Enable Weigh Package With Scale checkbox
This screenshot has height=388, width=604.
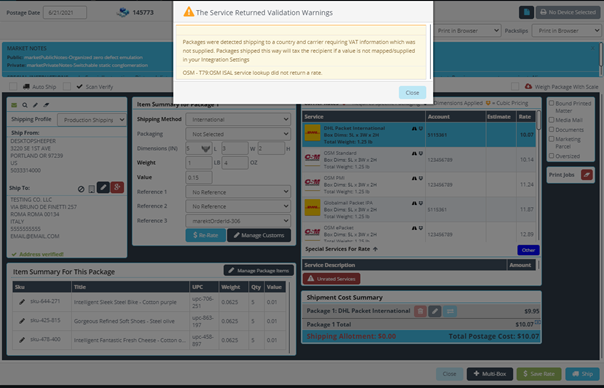point(515,86)
